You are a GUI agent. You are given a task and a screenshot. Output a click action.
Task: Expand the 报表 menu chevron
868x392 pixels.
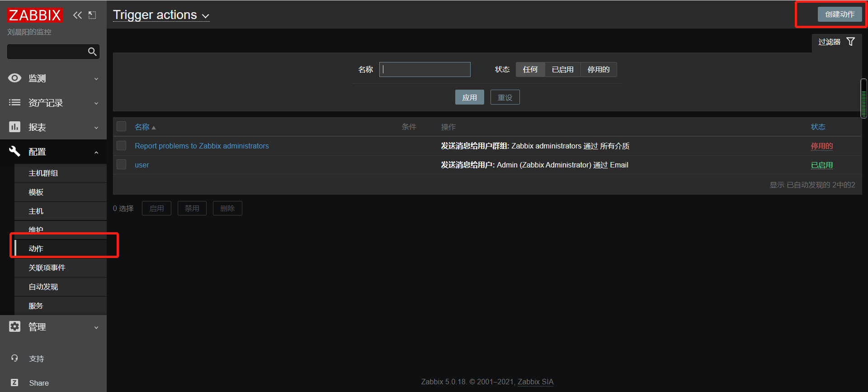tap(96, 128)
